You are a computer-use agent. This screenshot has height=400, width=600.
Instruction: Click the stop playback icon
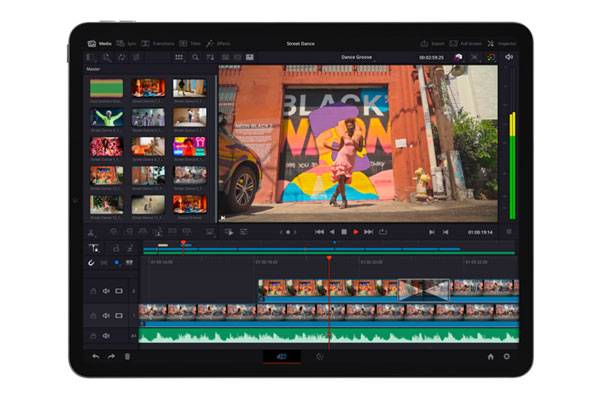tap(343, 232)
